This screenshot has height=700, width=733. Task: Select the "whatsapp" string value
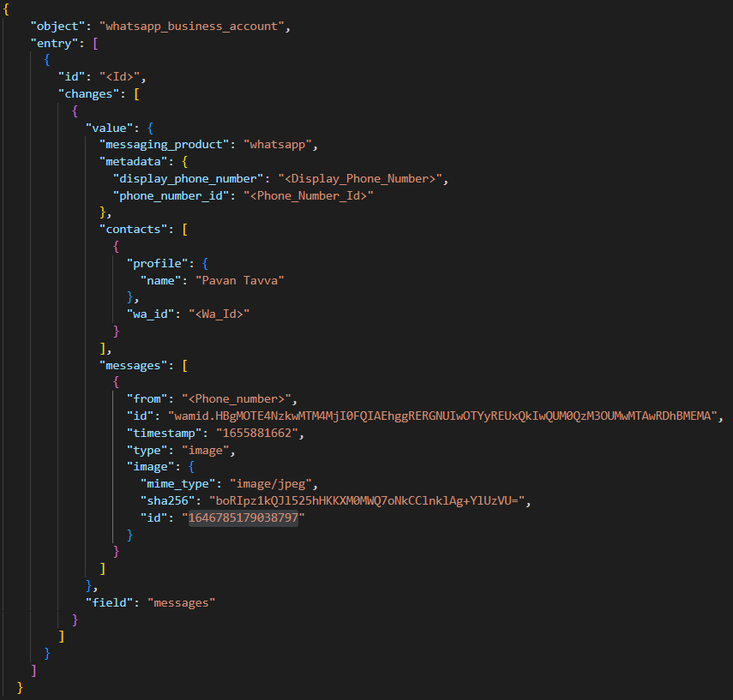277,145
